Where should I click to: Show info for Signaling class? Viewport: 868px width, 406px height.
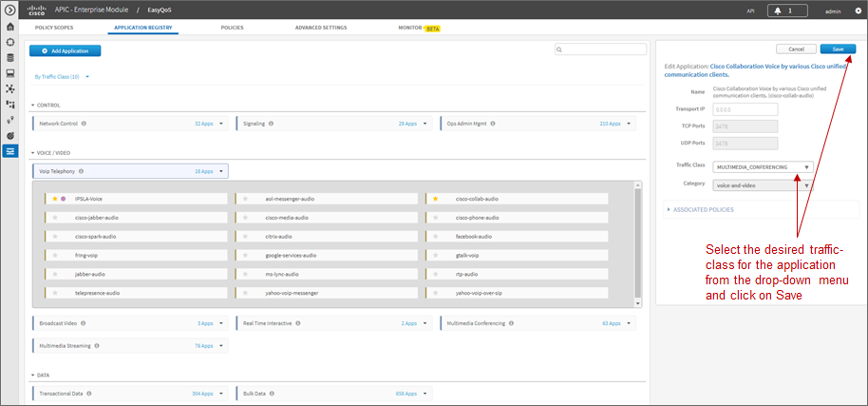point(271,124)
